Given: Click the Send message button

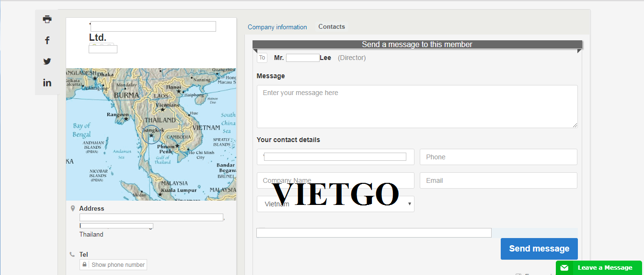Looking at the screenshot, I should (539, 249).
